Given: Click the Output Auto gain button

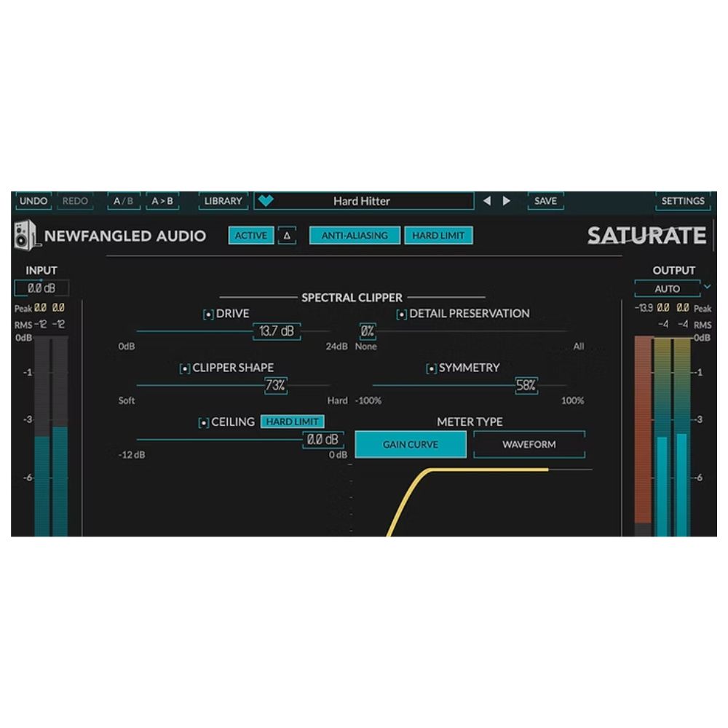Looking at the screenshot, I should coord(667,288).
